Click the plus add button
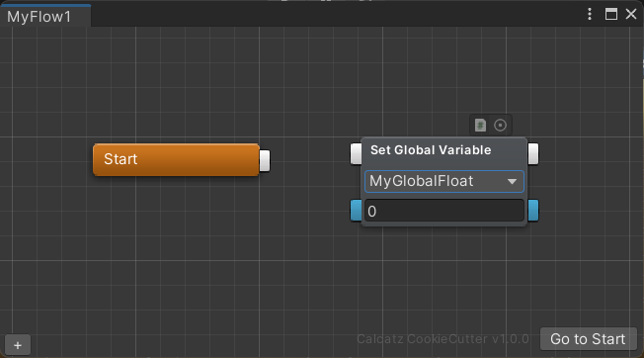The height and width of the screenshot is (358, 644). tap(18, 345)
